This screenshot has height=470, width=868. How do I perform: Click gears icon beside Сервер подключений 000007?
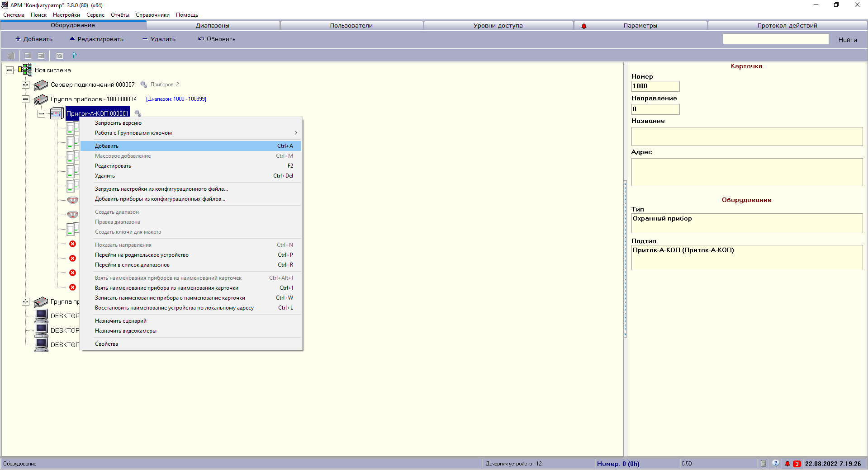[144, 85]
